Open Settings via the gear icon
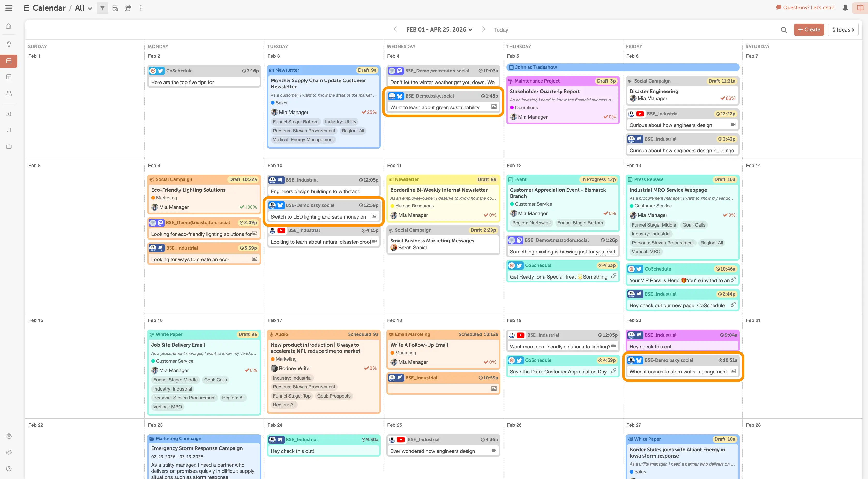Screen dimensions: 868x479 (9, 436)
